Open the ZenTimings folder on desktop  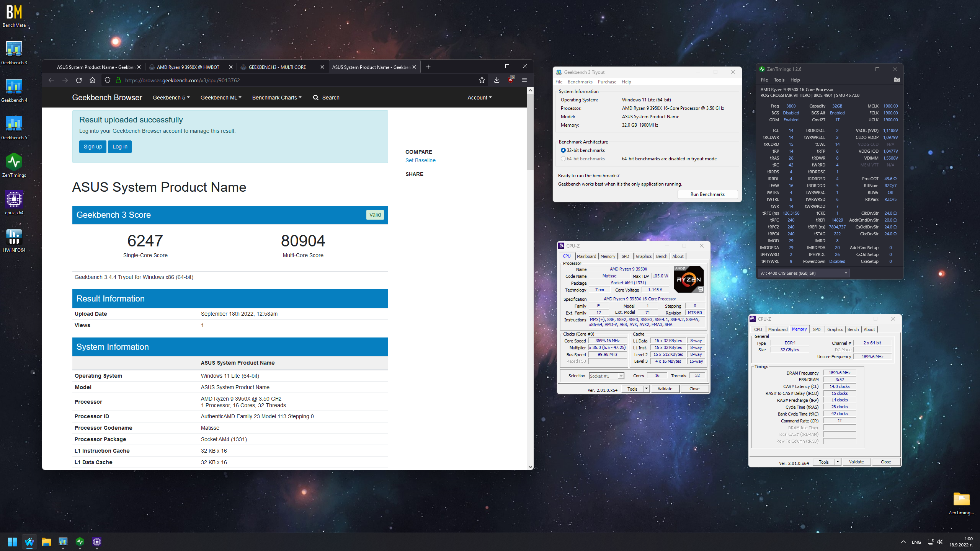[x=961, y=503]
